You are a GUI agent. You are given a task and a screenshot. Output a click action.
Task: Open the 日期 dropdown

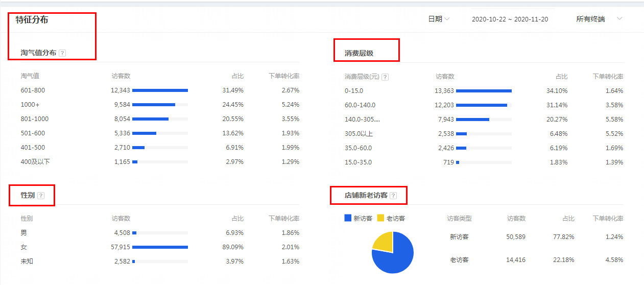439,19
